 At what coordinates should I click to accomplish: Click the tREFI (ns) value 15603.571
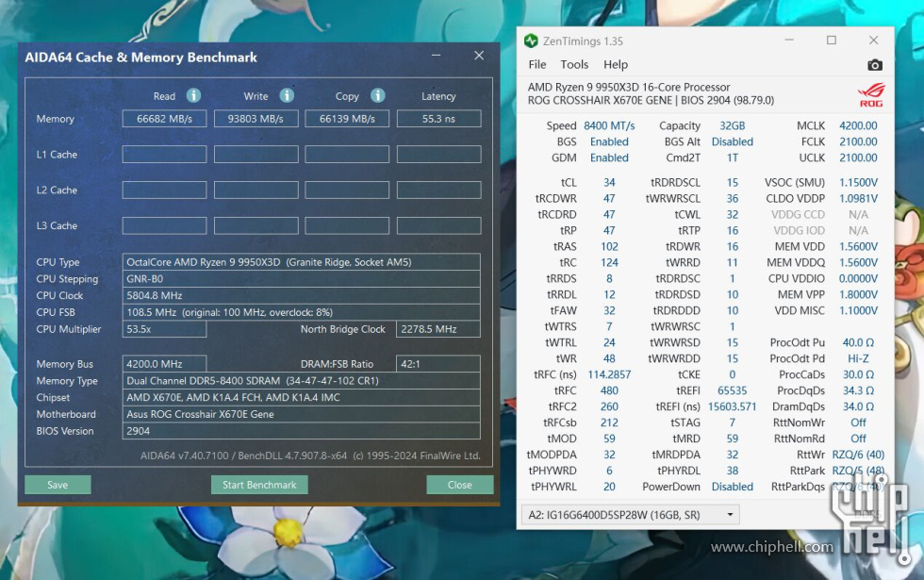point(733,406)
